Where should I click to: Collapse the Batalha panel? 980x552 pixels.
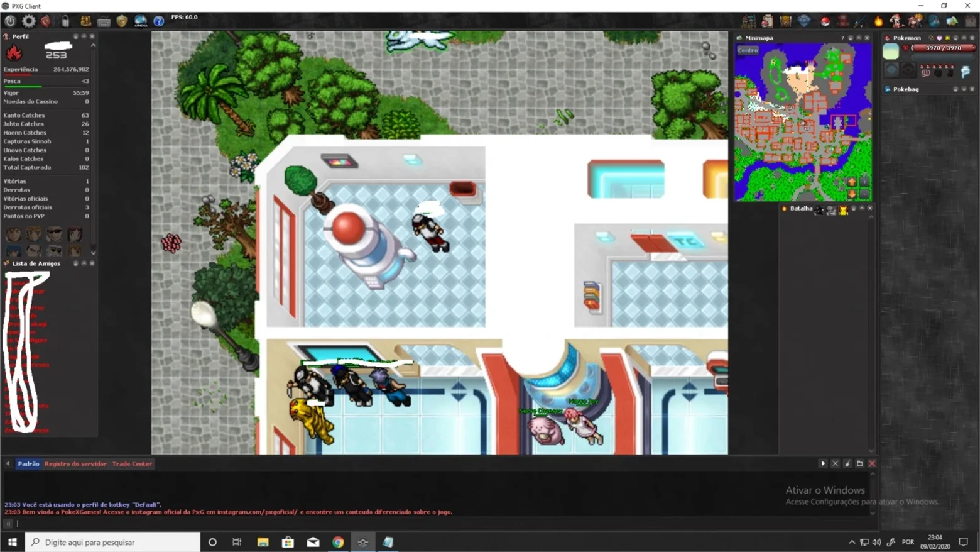pyautogui.click(x=862, y=208)
